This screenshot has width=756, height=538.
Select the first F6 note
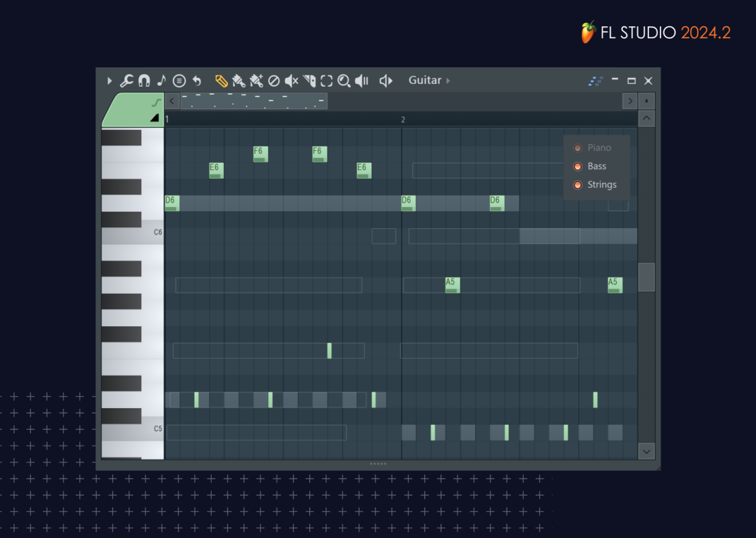coord(260,154)
